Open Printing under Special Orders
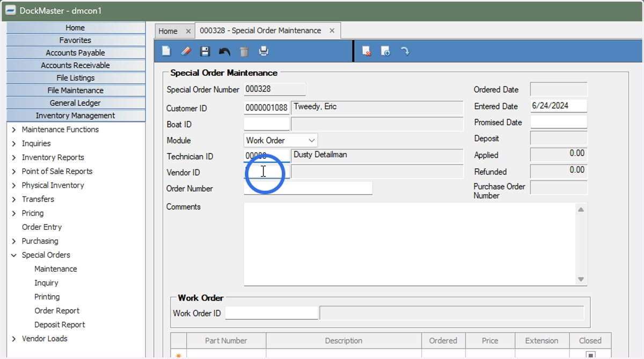Image resolution: width=644 pixels, height=359 pixels. pos(47,297)
